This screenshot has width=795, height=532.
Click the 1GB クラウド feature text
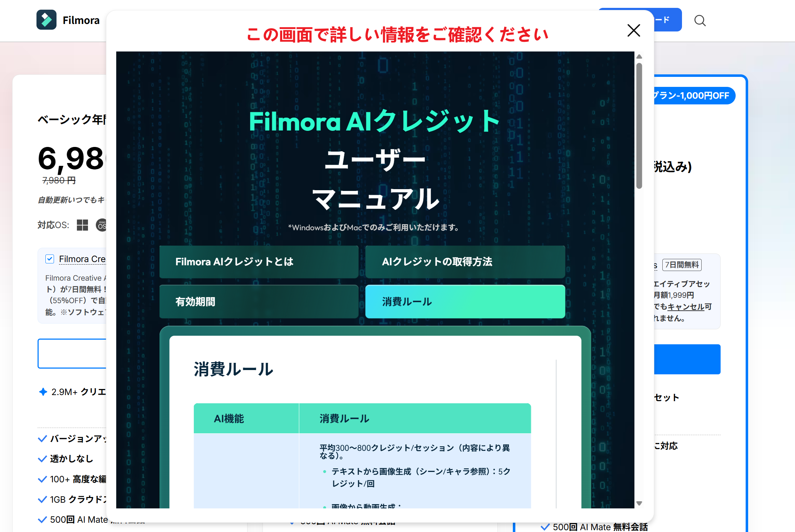tap(78, 499)
